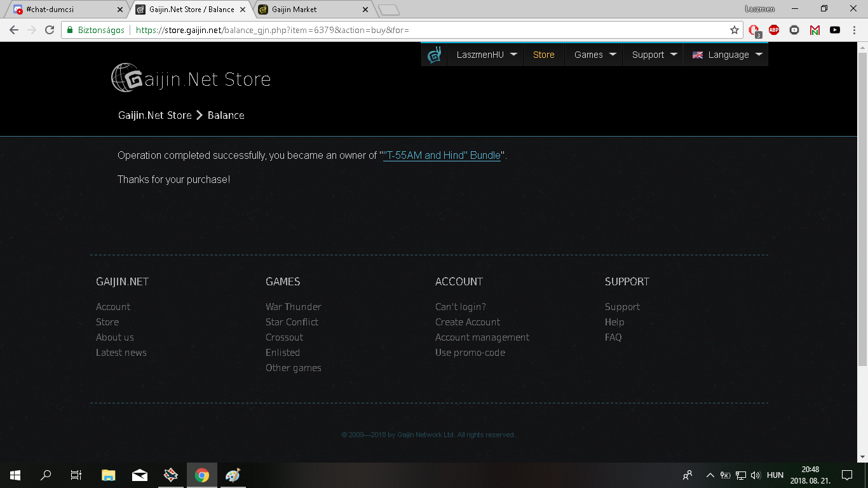Open the Paint app in taskbar
Viewport: 868px width, 488px height.
(233, 475)
